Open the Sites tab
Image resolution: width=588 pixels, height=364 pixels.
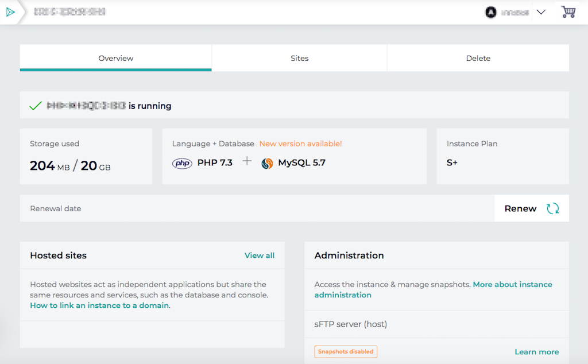tap(299, 58)
